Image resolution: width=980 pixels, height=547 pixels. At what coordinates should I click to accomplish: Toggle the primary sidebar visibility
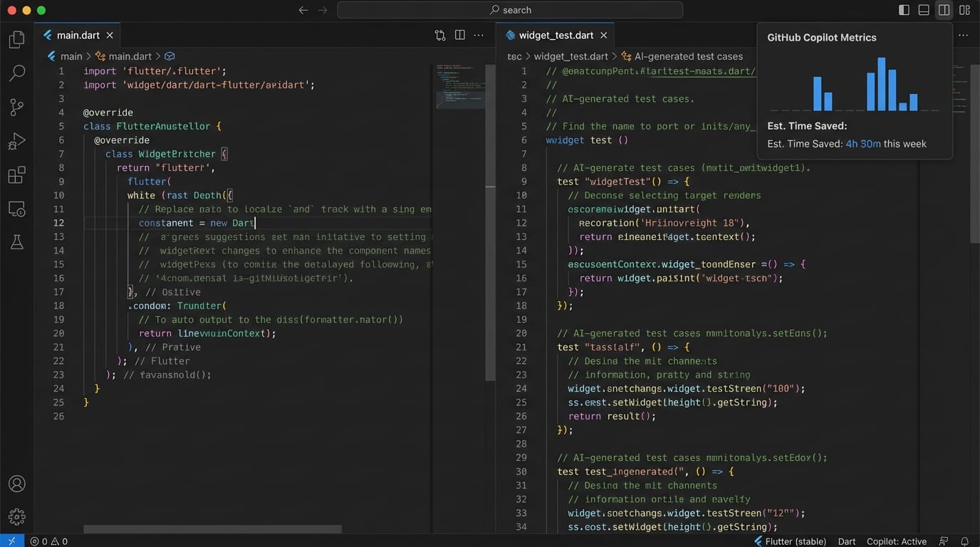pyautogui.click(x=904, y=10)
